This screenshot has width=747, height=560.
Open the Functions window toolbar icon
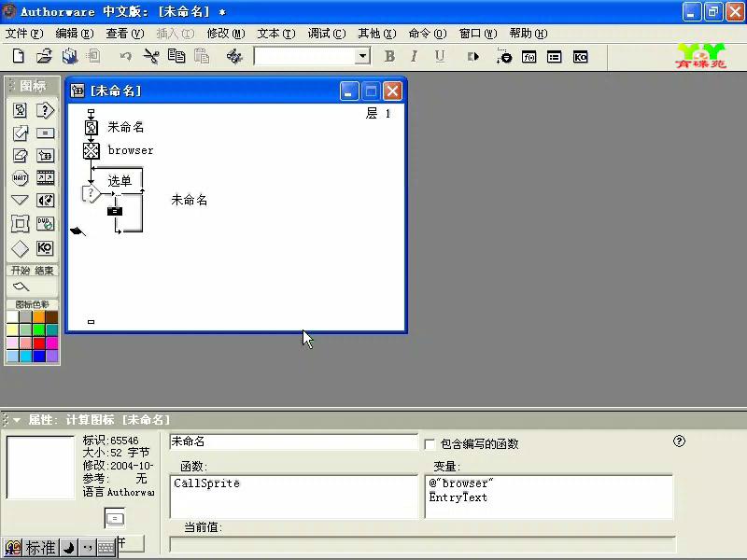(529, 57)
